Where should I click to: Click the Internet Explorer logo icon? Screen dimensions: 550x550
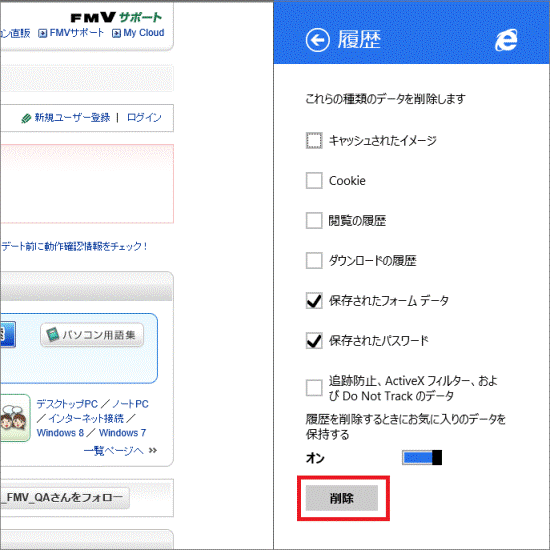point(506,40)
